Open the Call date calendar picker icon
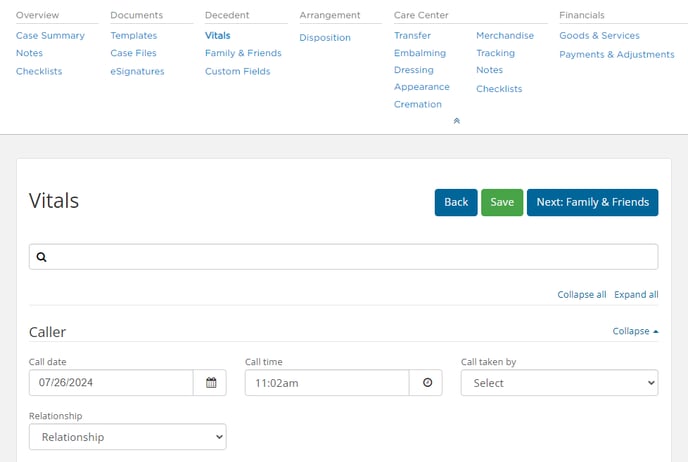The height and width of the screenshot is (462, 688). tap(211, 383)
